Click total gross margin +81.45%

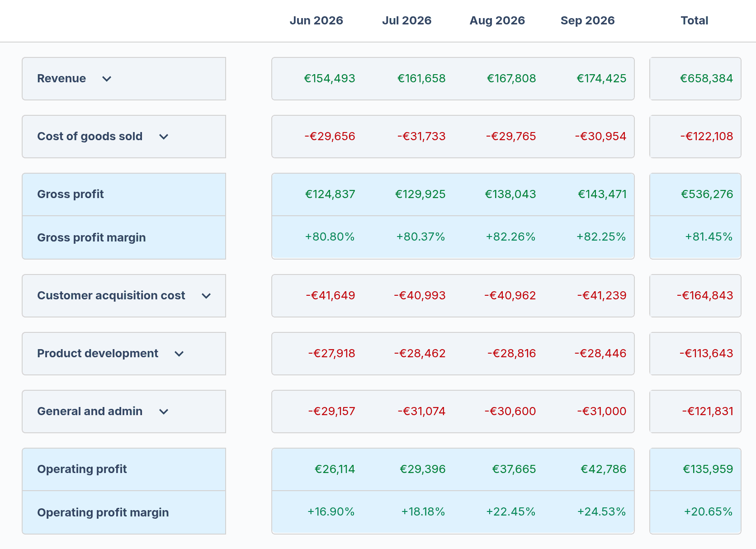pos(709,237)
